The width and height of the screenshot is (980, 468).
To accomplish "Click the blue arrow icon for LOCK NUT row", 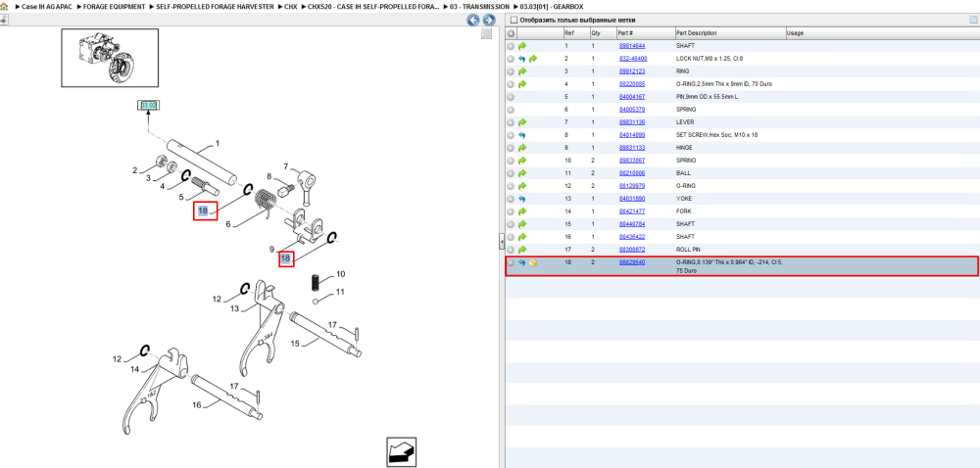I will click(522, 59).
